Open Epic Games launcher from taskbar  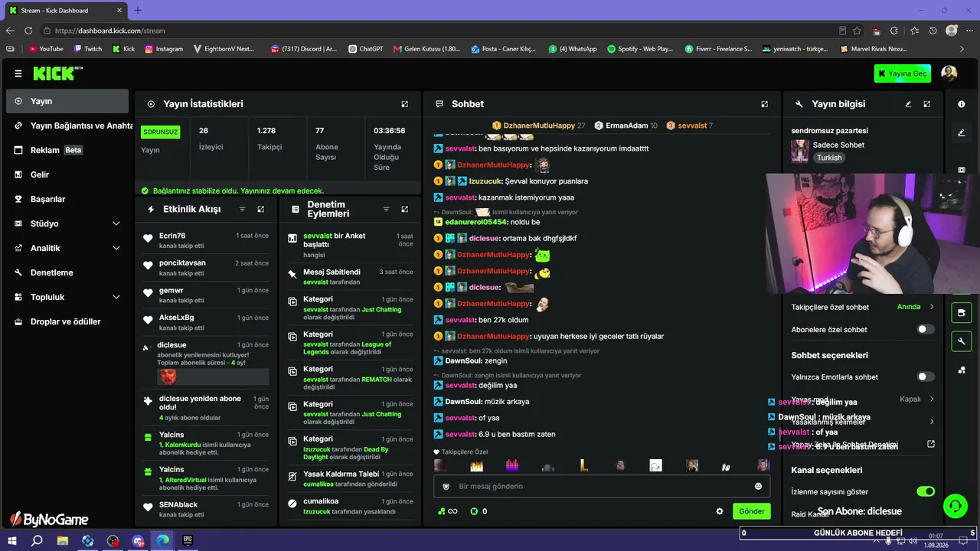[x=188, y=541]
